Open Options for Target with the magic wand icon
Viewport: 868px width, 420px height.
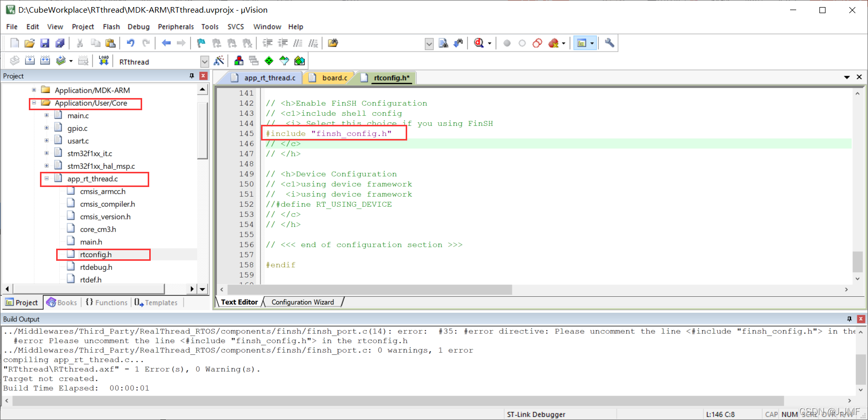219,61
